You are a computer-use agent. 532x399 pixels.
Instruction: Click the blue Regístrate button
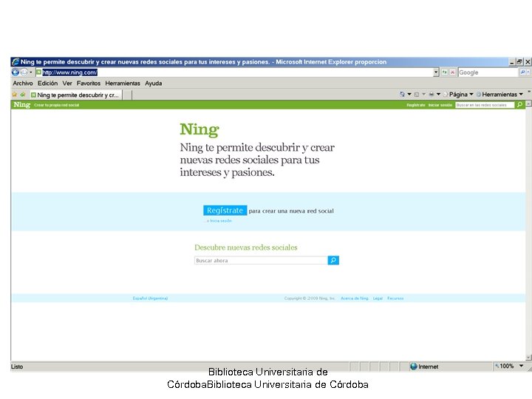[x=225, y=211]
